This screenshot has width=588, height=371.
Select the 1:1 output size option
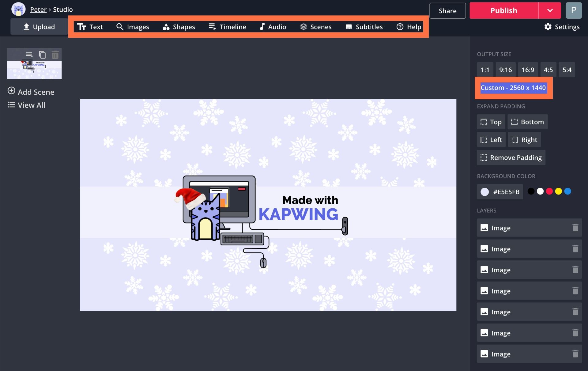485,70
